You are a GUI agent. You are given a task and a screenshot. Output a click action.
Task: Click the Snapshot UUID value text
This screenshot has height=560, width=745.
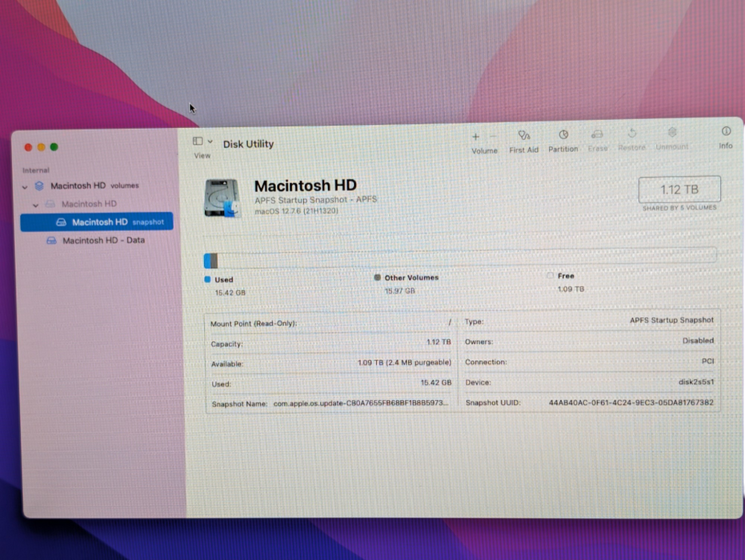631,402
